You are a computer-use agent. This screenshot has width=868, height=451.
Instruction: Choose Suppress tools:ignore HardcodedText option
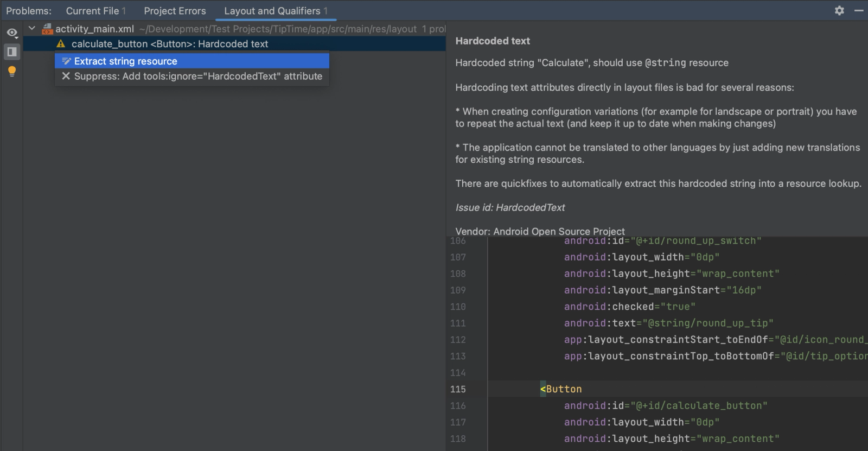(198, 77)
